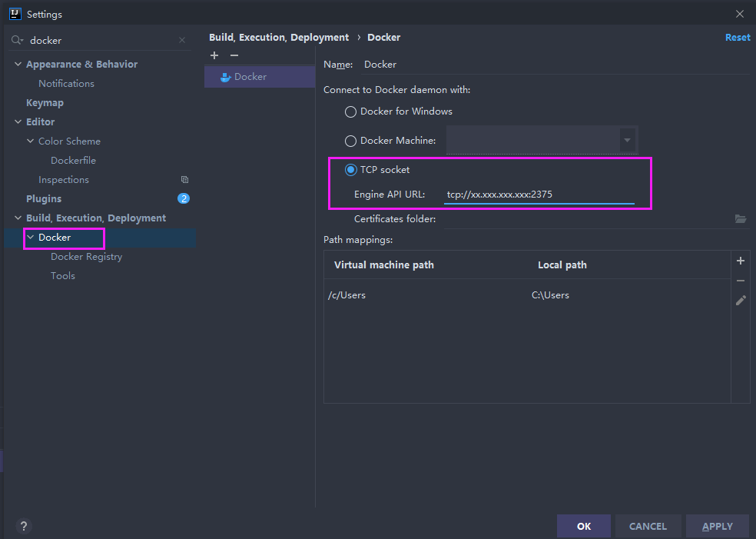The image size is (756, 539).
Task: Collapse Build, Execution, Deployment section
Action: pyautogui.click(x=18, y=218)
